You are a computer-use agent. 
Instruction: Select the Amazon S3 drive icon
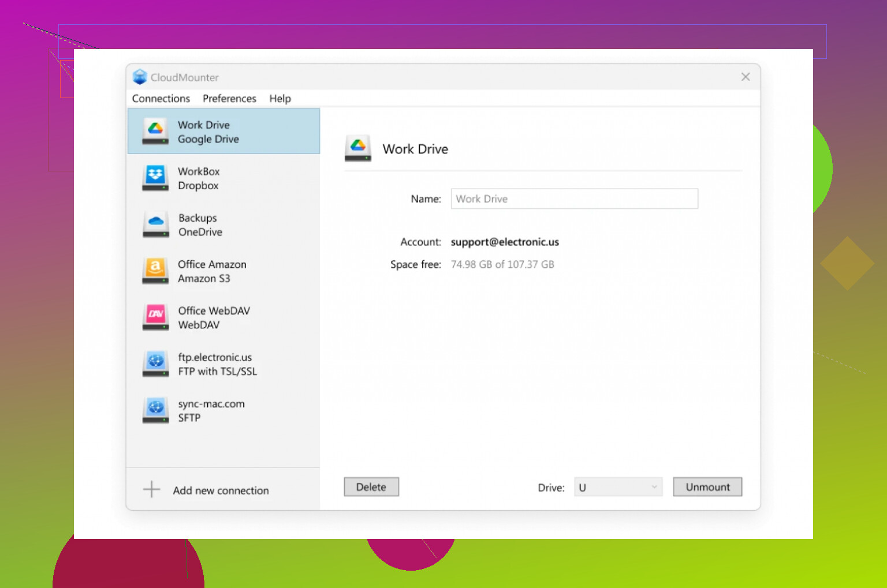click(155, 271)
